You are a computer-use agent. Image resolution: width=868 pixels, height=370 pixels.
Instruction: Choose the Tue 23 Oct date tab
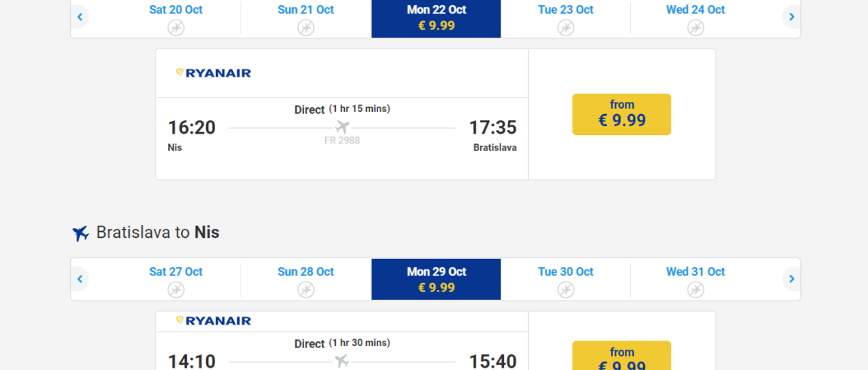pos(566,19)
